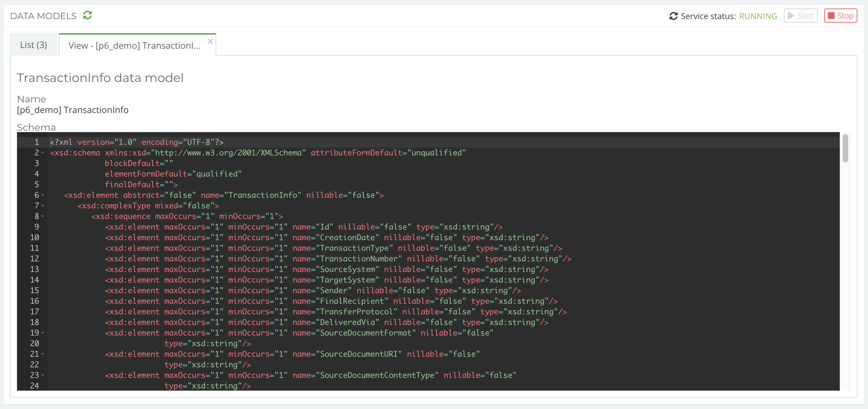Switch to the List (3) tab
The image size is (868, 409).
tap(34, 45)
